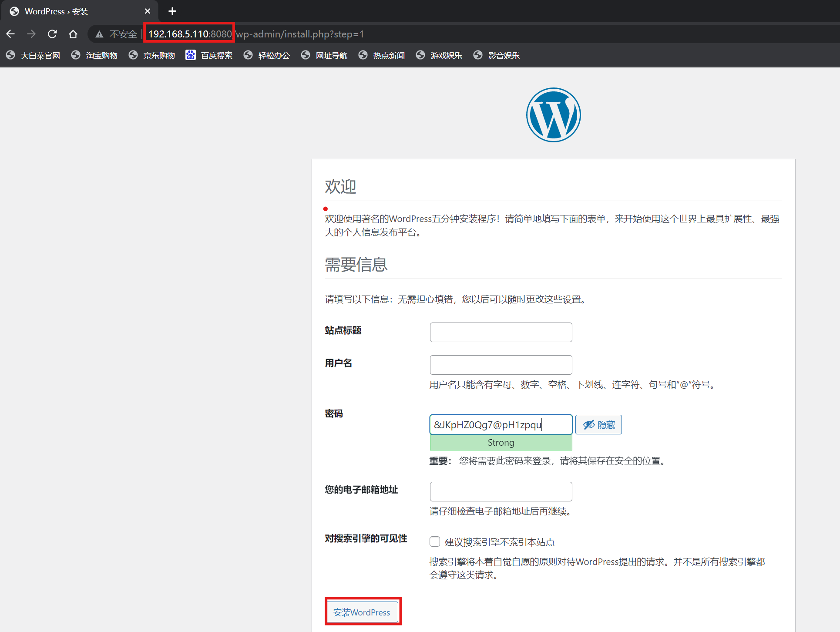Open a new browser tab
The width and height of the screenshot is (840, 632).
(172, 11)
